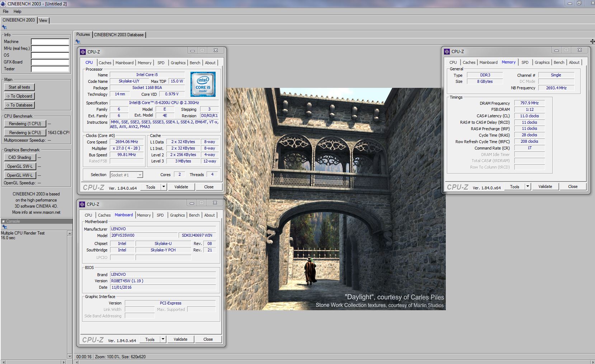Open Bench tab in top-left CPU-Z window
The width and height of the screenshot is (595, 364).
pos(195,63)
